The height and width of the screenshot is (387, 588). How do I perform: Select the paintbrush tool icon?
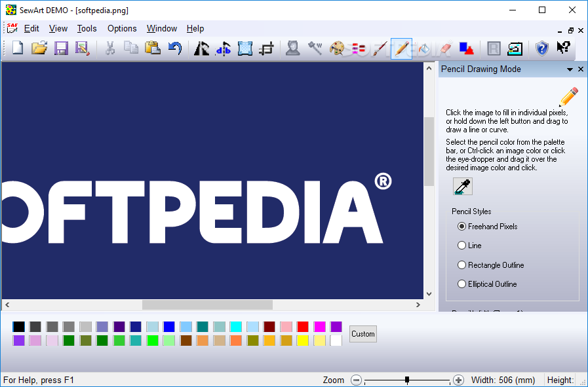(380, 48)
